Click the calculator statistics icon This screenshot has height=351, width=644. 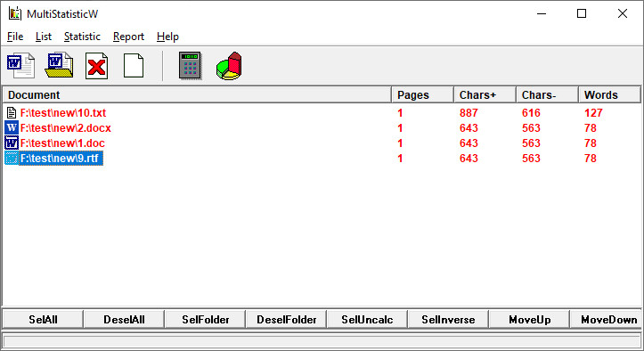point(190,65)
